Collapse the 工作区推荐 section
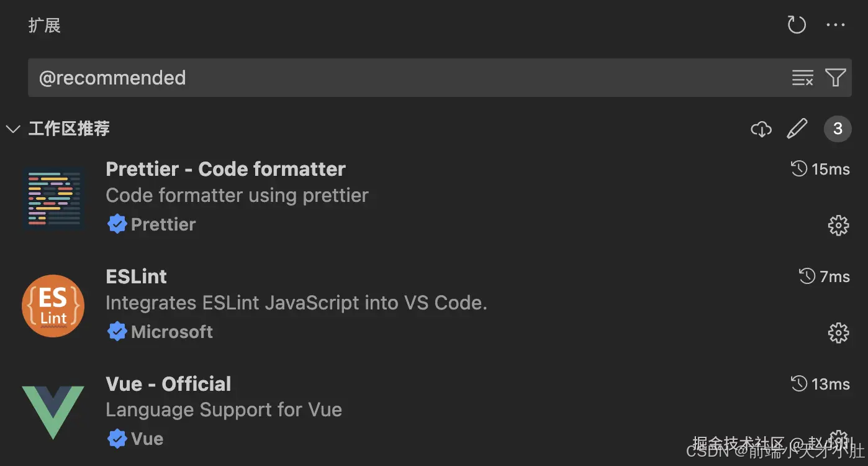 (13, 129)
